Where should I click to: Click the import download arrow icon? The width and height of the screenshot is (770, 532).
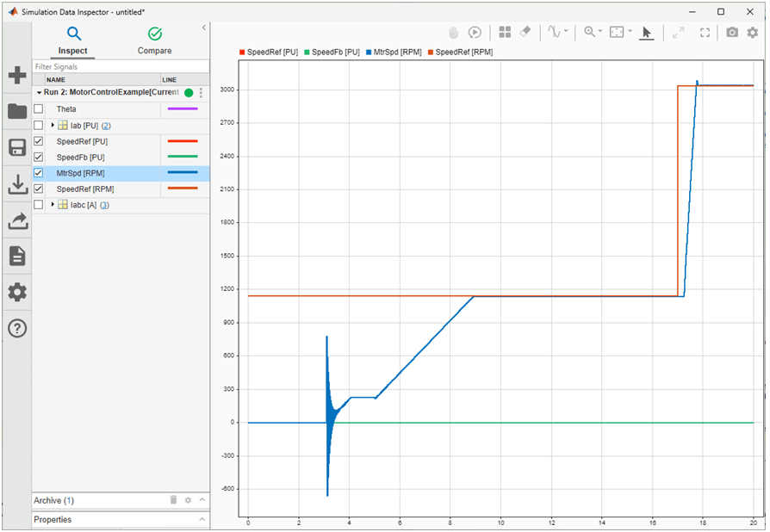(17, 183)
